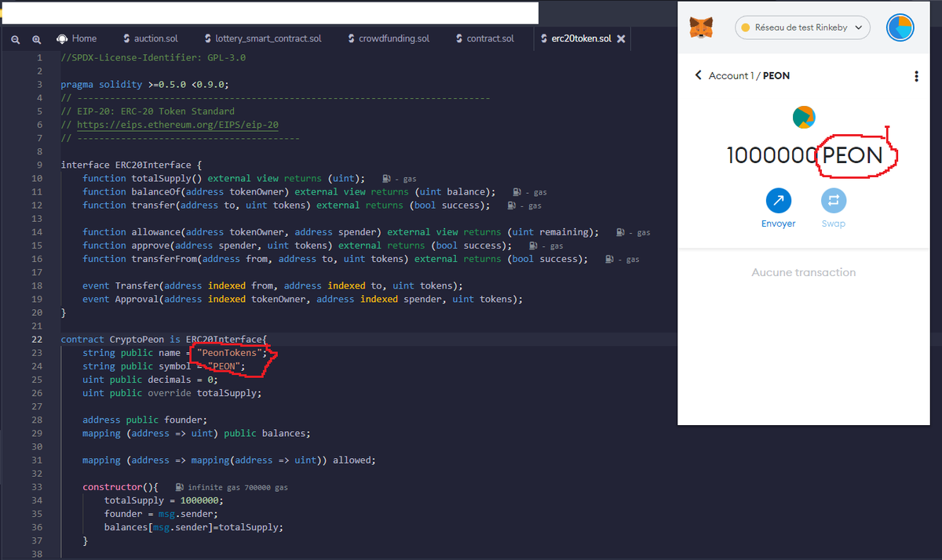The width and height of the screenshot is (942, 560).
Task: Click the gas icon on the approve line
Action: [x=533, y=245]
